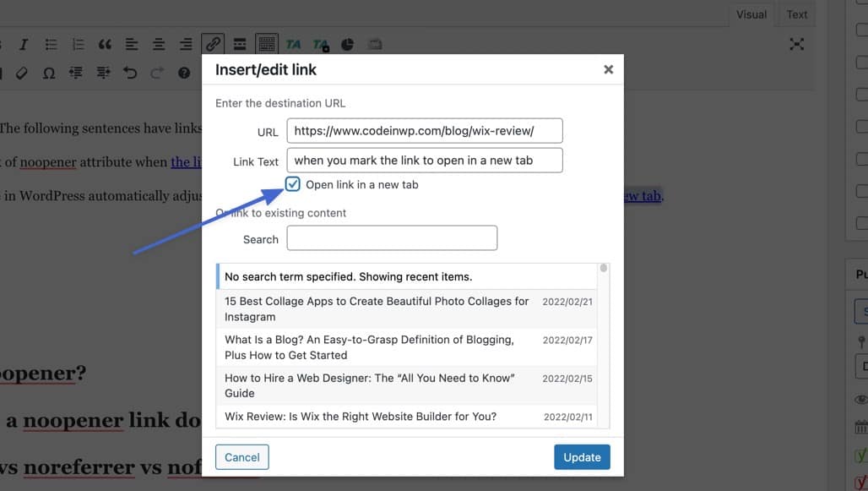Image resolution: width=868 pixels, height=491 pixels.
Task: Click the numbered list icon
Action: pos(78,44)
